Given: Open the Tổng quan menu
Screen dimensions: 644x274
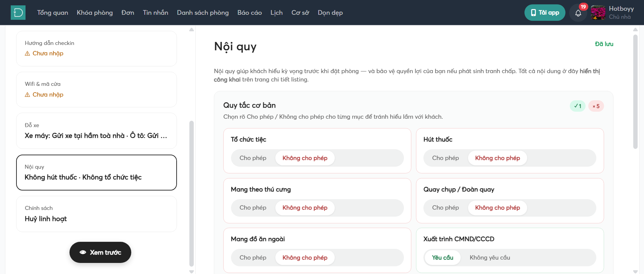Looking at the screenshot, I should tap(53, 13).
